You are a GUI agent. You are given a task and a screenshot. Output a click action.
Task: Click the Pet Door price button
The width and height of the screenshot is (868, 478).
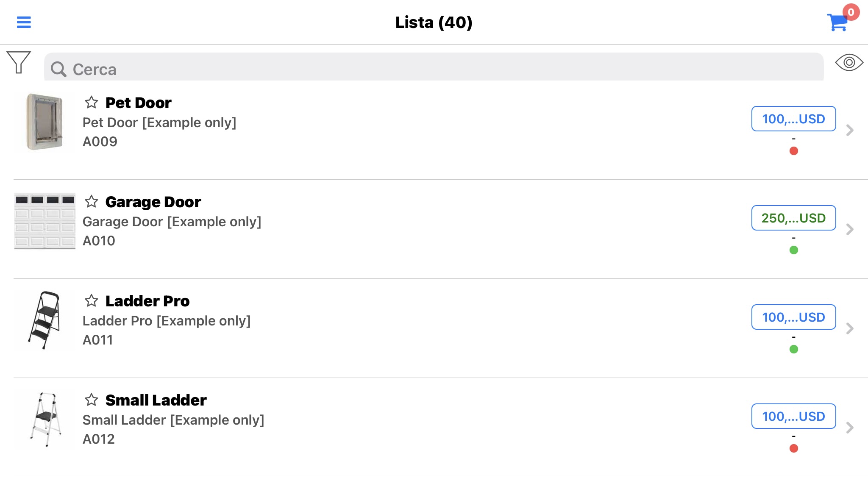(x=793, y=119)
